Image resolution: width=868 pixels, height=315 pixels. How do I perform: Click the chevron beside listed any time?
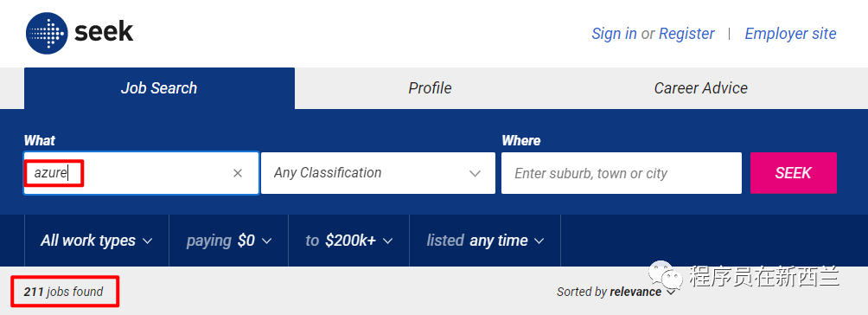click(539, 241)
